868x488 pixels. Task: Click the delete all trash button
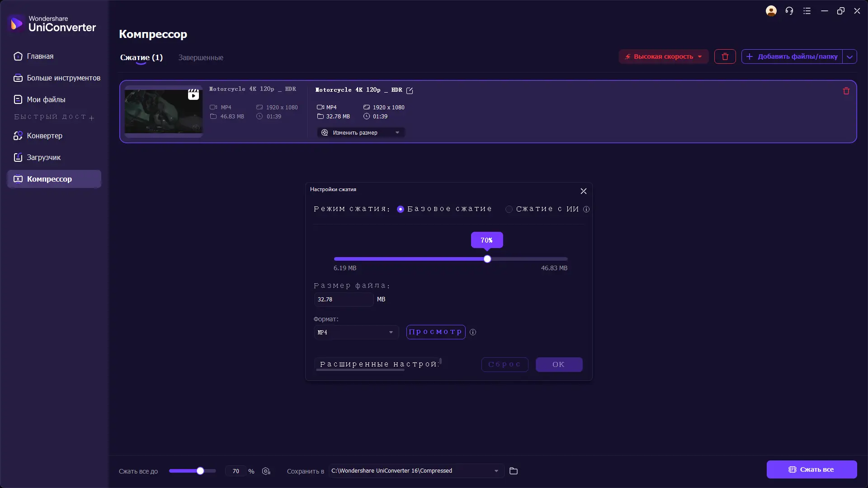[725, 56]
